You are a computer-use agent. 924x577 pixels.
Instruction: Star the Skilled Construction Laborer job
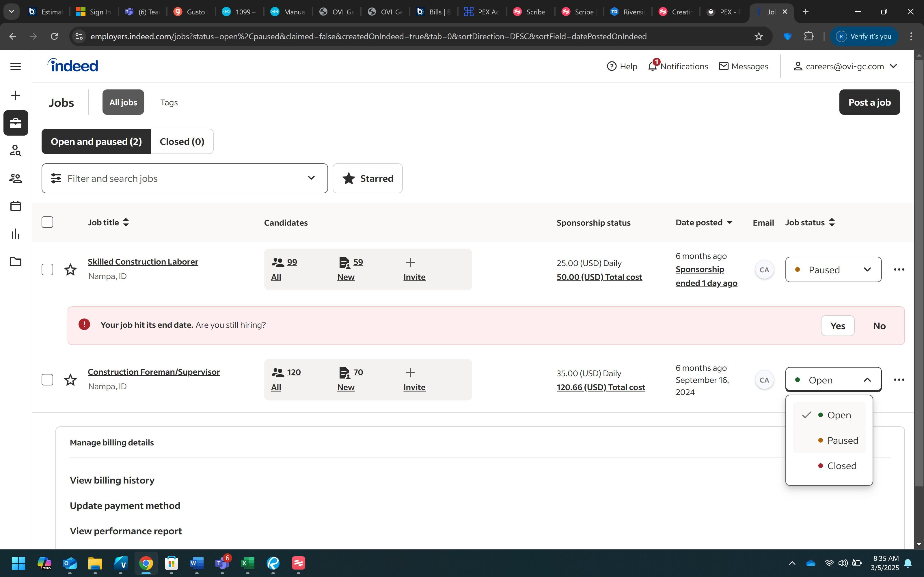(x=70, y=270)
